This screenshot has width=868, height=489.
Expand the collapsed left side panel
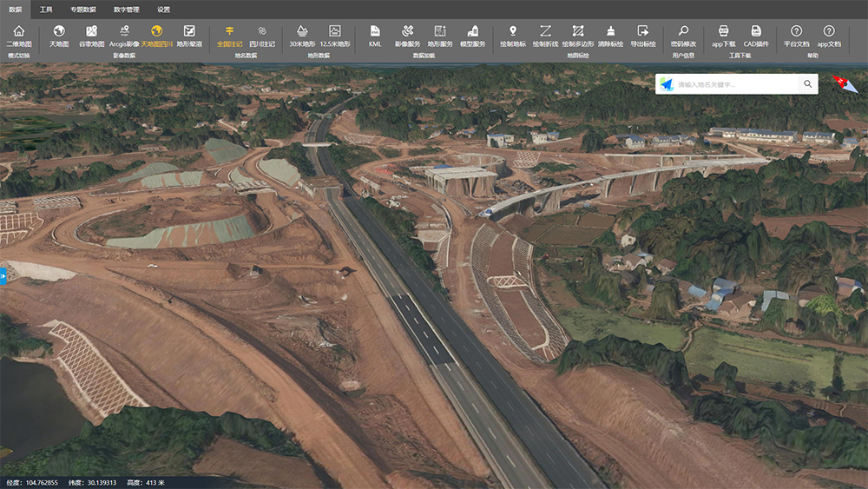tap(3, 276)
